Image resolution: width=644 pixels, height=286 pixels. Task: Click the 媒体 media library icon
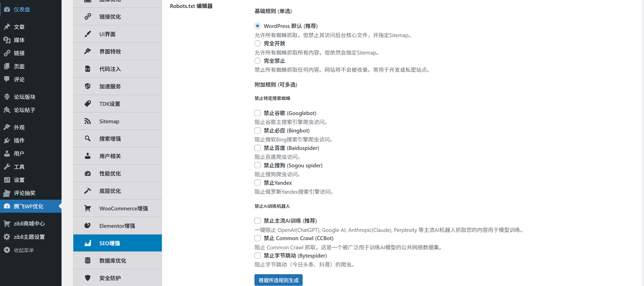point(7,40)
